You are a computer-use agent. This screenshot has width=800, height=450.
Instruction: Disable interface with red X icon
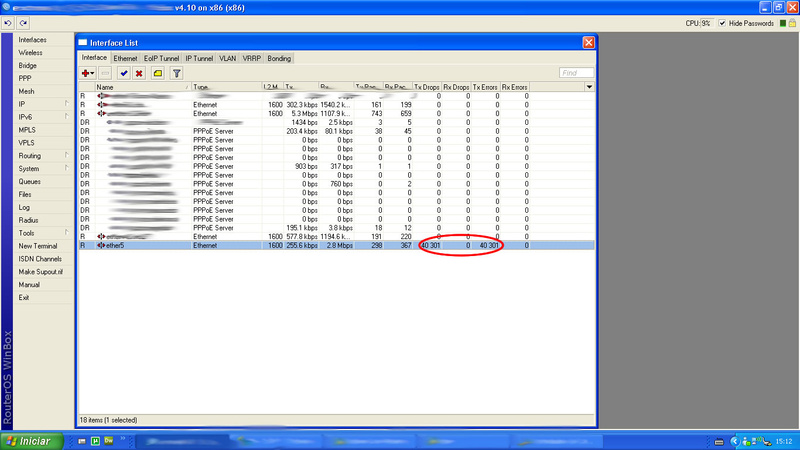[139, 73]
